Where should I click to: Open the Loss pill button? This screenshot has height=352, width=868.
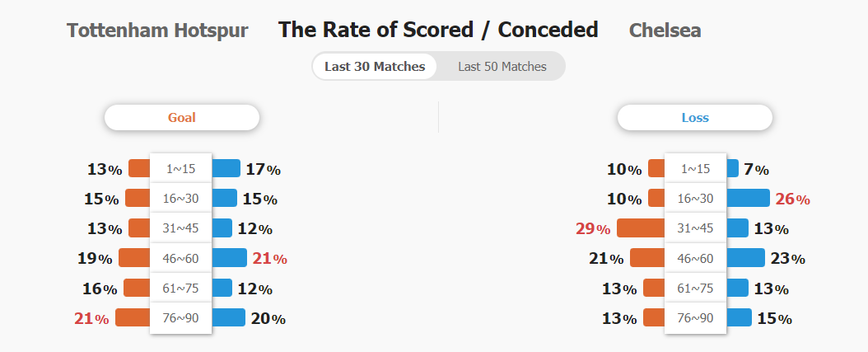click(x=695, y=118)
